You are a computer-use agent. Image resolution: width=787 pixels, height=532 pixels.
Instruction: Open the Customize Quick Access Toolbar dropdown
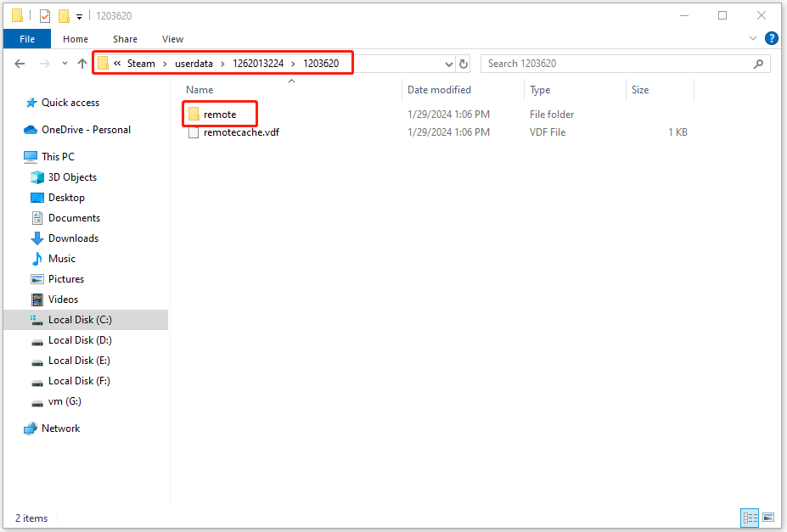(79, 15)
